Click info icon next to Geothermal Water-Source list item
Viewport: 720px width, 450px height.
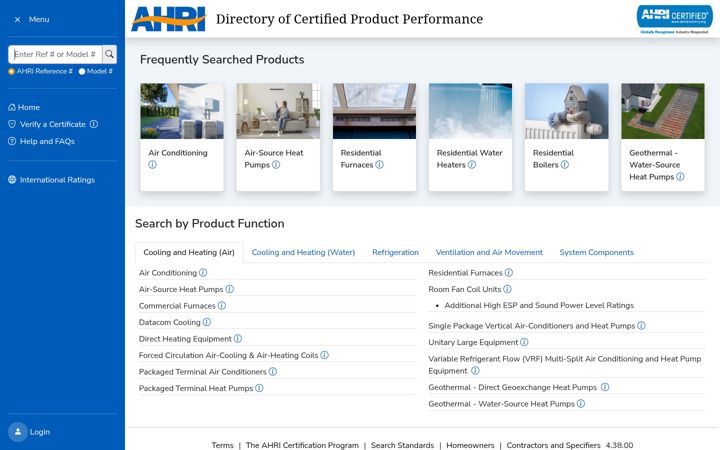[x=580, y=404]
